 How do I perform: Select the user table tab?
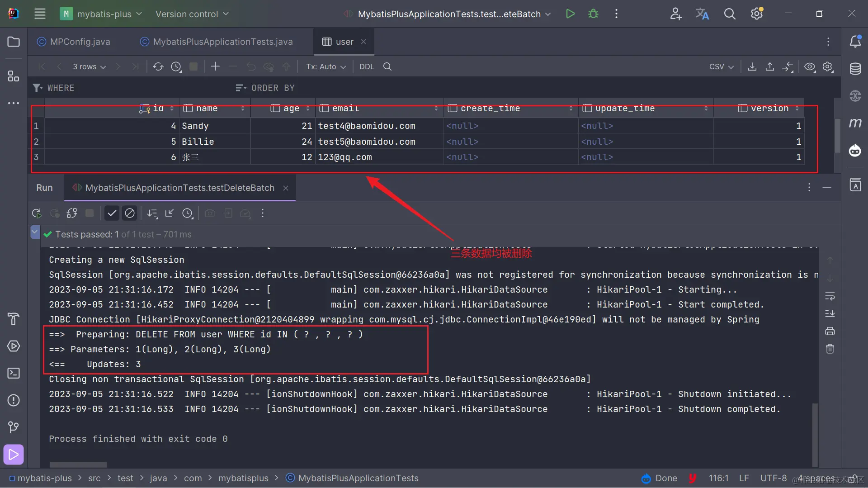pos(344,42)
